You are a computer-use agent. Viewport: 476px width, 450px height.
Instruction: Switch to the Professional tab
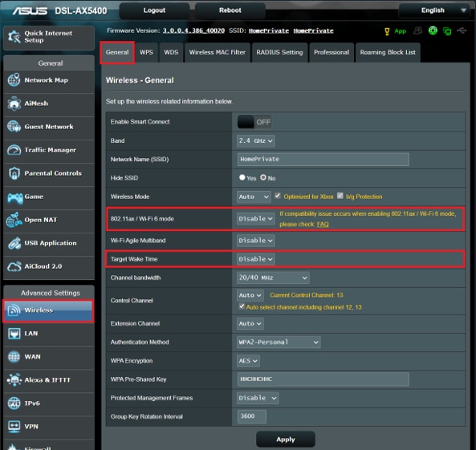pos(332,52)
